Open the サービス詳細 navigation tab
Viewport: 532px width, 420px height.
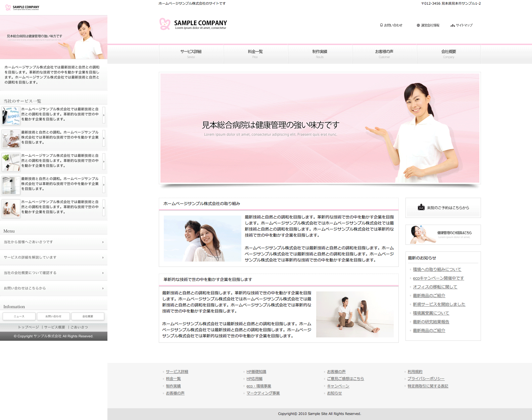click(x=191, y=54)
